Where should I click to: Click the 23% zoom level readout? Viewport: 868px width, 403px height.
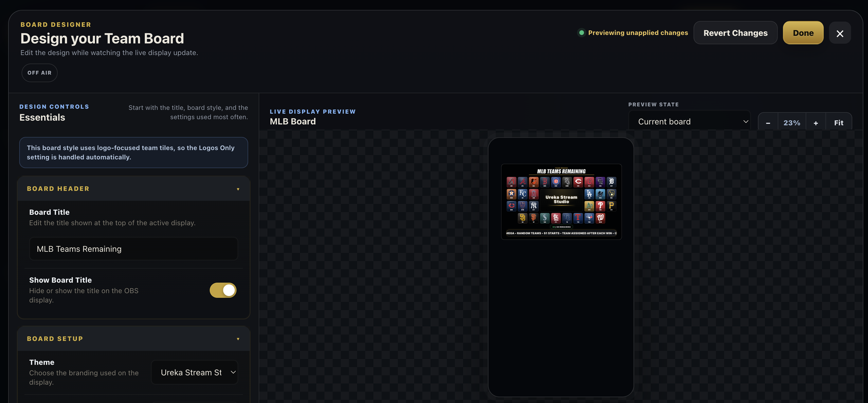[x=792, y=123]
